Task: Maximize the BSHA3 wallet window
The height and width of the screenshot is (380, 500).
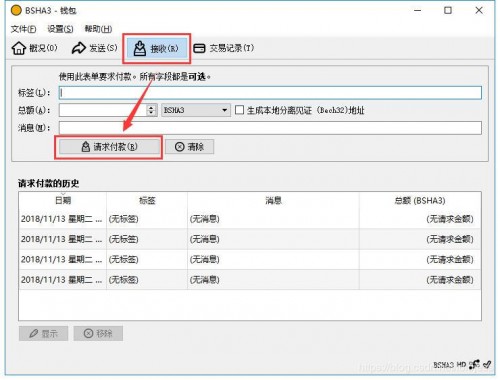Action: [448, 10]
